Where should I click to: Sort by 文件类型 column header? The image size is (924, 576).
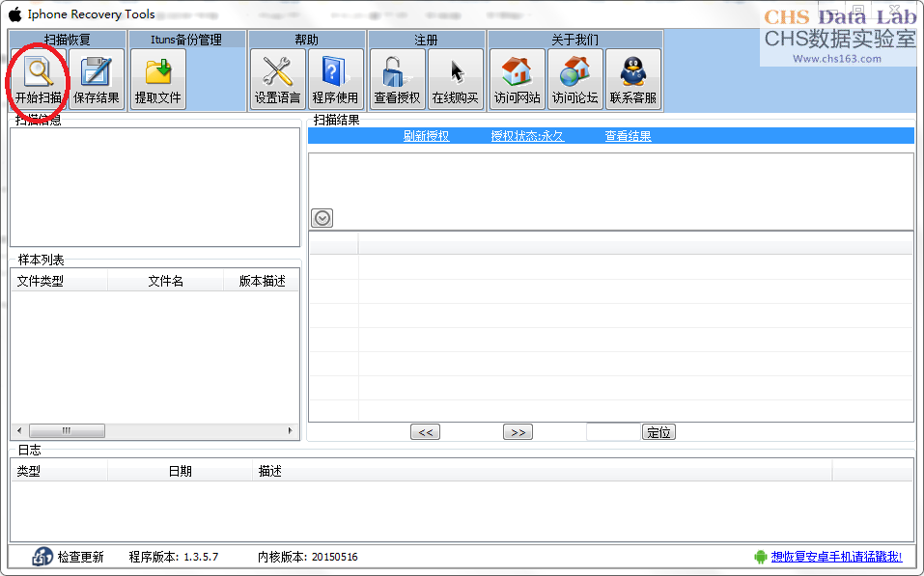[x=59, y=281]
